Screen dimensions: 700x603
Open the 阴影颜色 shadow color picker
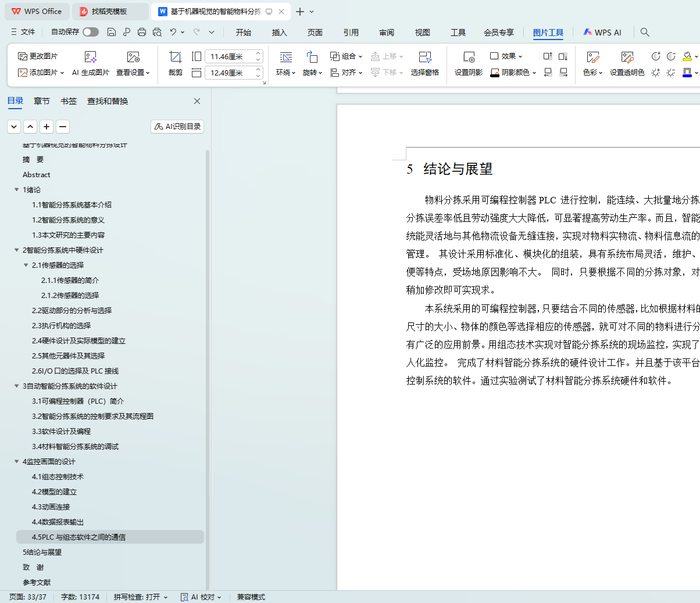pyautogui.click(x=515, y=73)
